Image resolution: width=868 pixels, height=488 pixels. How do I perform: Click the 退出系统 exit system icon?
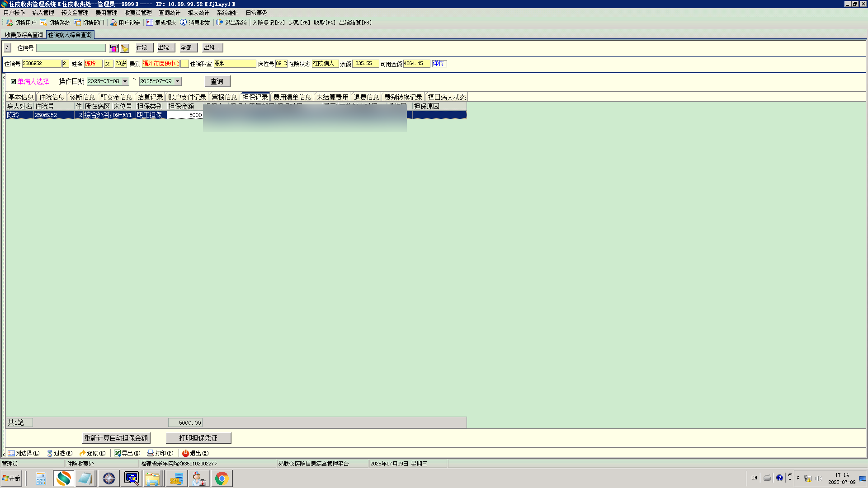click(219, 23)
